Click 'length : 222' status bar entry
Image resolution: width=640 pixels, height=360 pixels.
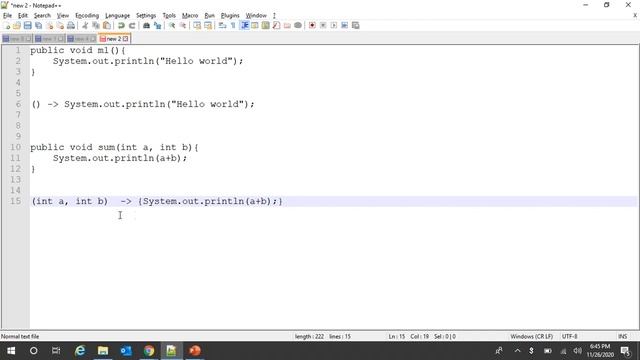point(309,337)
